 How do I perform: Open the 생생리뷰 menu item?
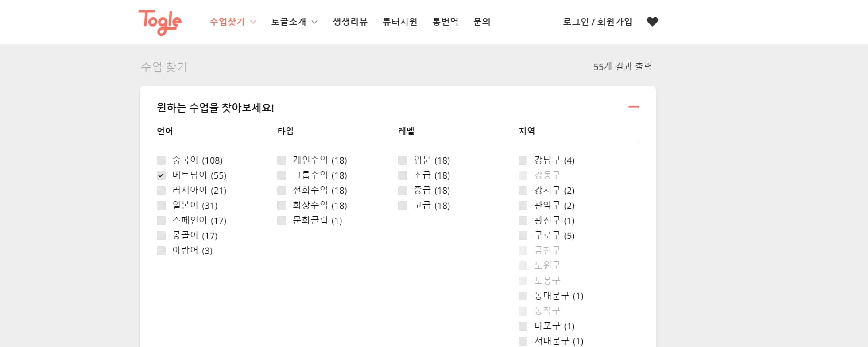click(350, 22)
